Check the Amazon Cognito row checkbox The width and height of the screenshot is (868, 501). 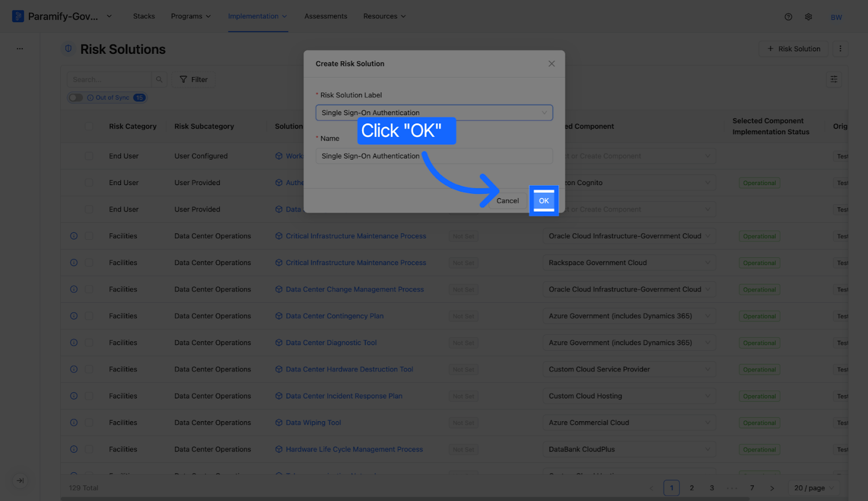pyautogui.click(x=89, y=182)
